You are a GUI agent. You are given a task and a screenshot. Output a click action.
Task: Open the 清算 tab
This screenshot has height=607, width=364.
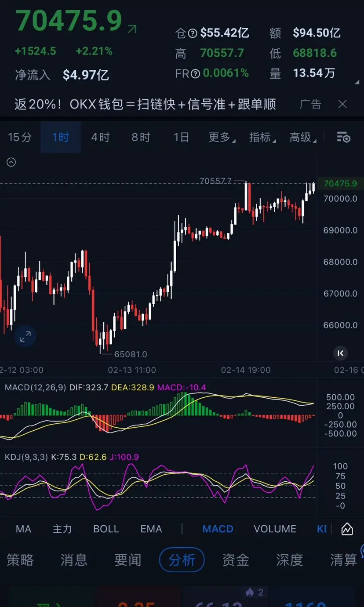coord(343,560)
